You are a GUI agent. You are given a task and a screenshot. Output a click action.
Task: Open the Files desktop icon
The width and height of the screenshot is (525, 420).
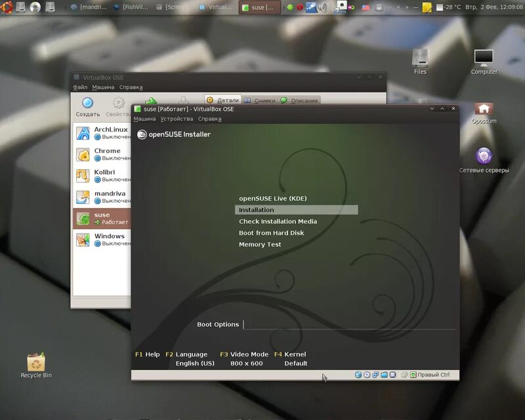tap(420, 62)
